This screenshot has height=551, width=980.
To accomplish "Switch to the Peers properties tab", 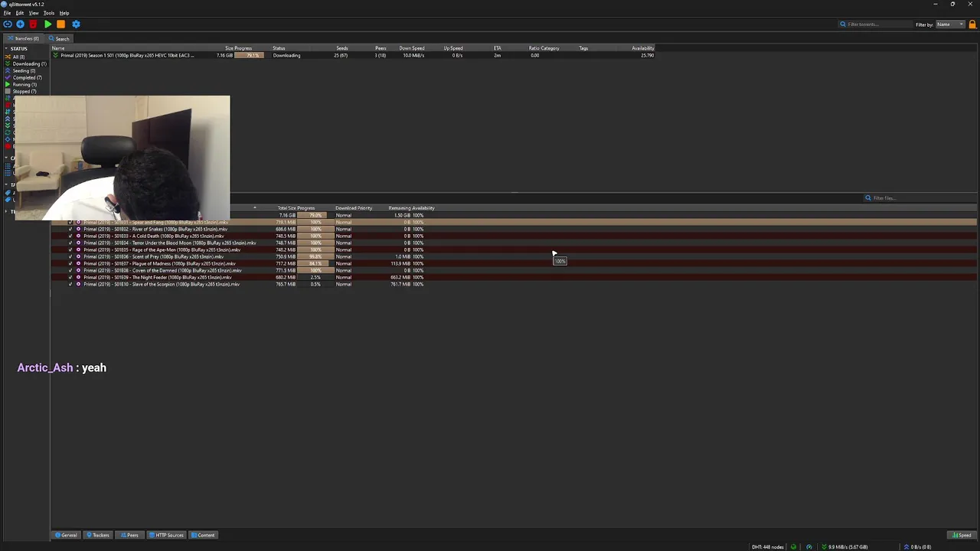I will (130, 536).
